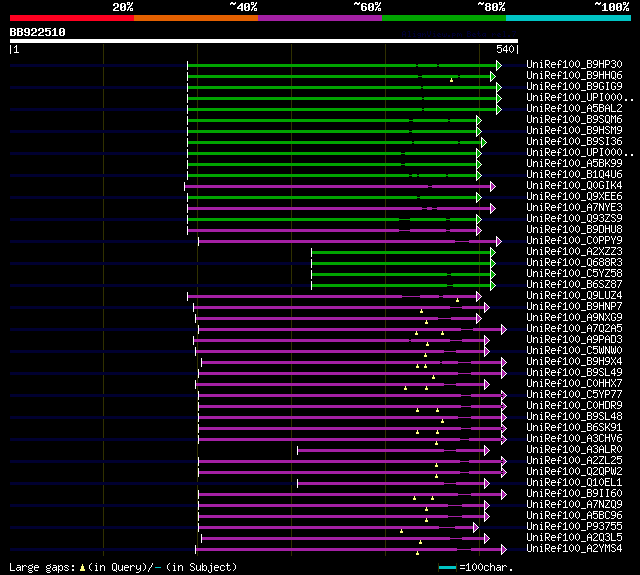This screenshot has width=640, height=575.
Task: Select hit UniRef100_B9SI36
Action: pyautogui.click(x=574, y=142)
